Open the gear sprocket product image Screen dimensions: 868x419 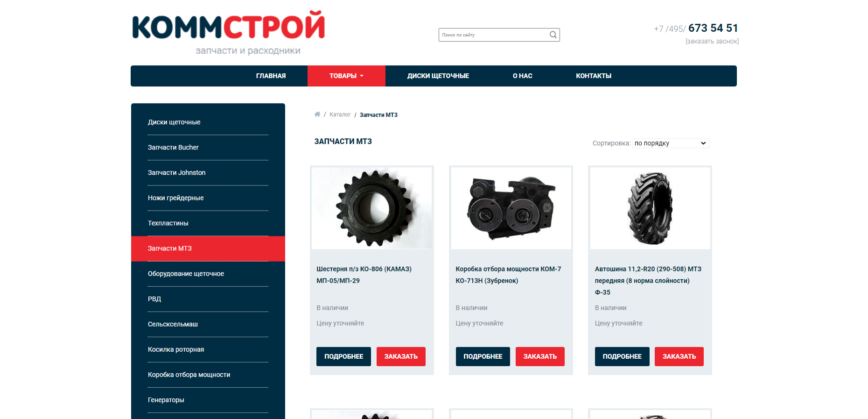click(x=372, y=208)
